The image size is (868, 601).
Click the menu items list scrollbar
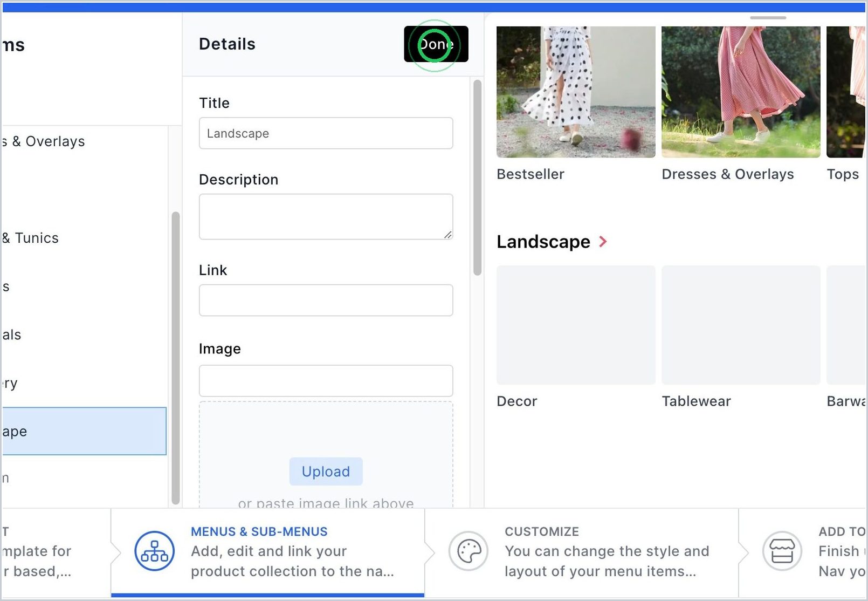click(175, 358)
